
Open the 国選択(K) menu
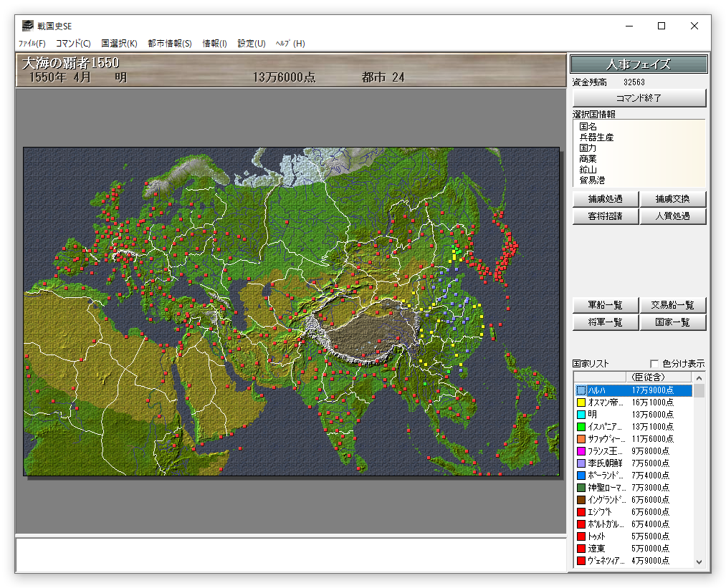tap(119, 44)
